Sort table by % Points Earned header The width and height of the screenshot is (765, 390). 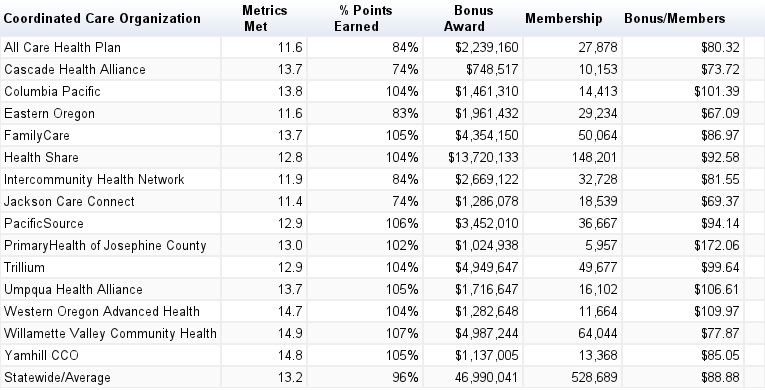[x=365, y=19]
